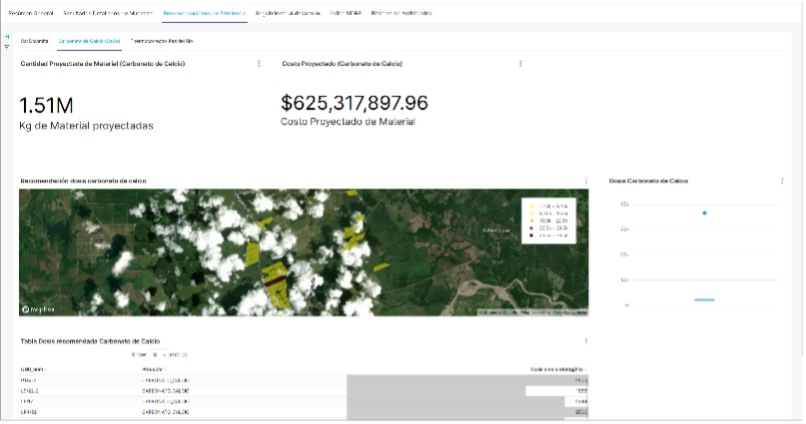Click the blue data point in dose chart

pos(705,213)
